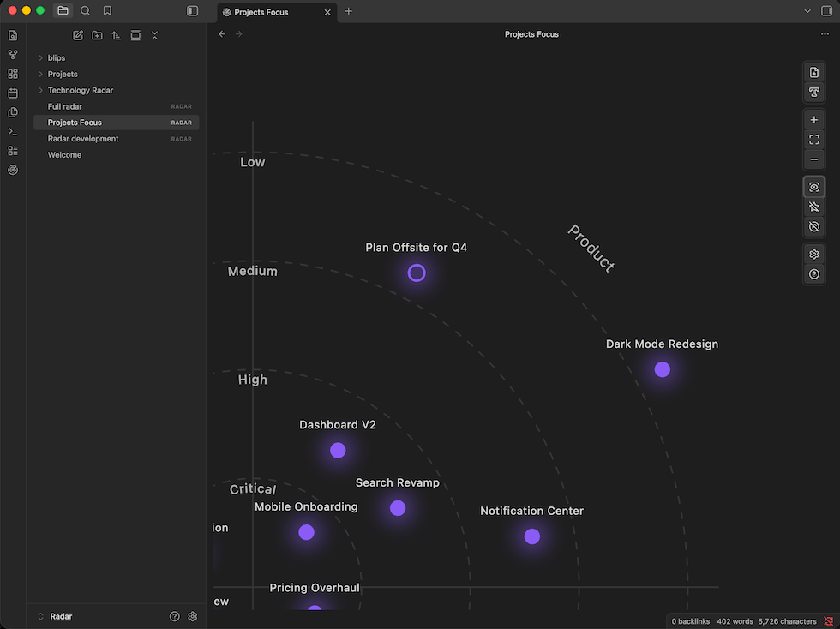Viewport: 840px width, 629px height.
Task: Select the Notification Center blip
Action: [532, 536]
